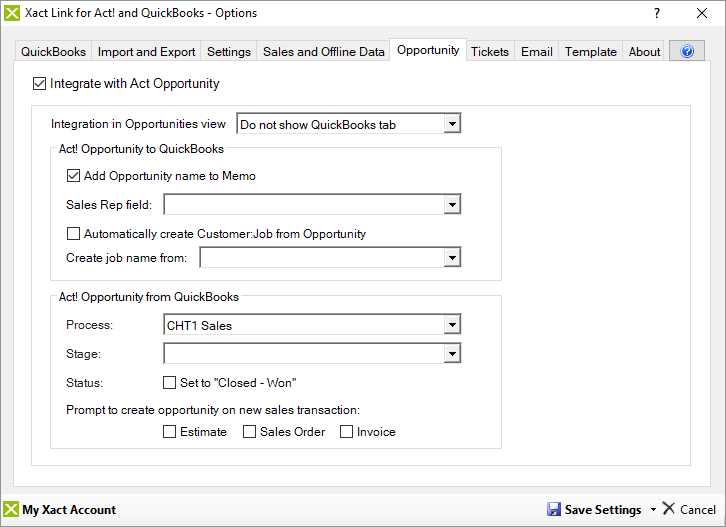
Task: Click "Prompt to create opportunity" label text
Action: [213, 410]
